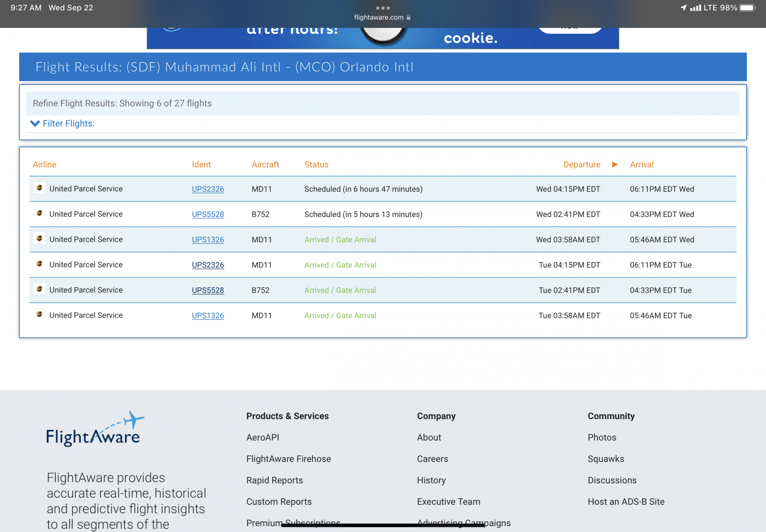
Task: Click UPS logo in Tue 04:15PM UPS2326 row
Action: point(39,264)
